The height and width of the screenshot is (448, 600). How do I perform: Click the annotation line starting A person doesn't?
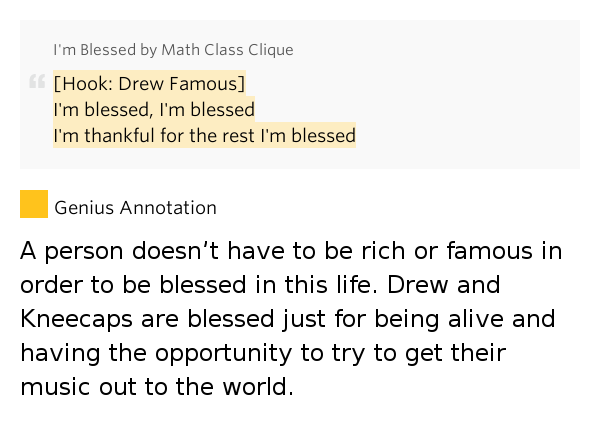pos(290,251)
